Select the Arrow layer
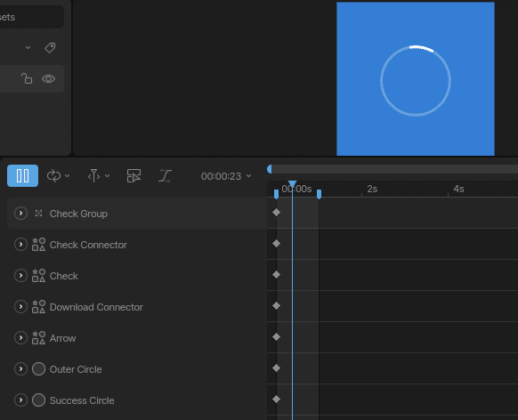 63,338
